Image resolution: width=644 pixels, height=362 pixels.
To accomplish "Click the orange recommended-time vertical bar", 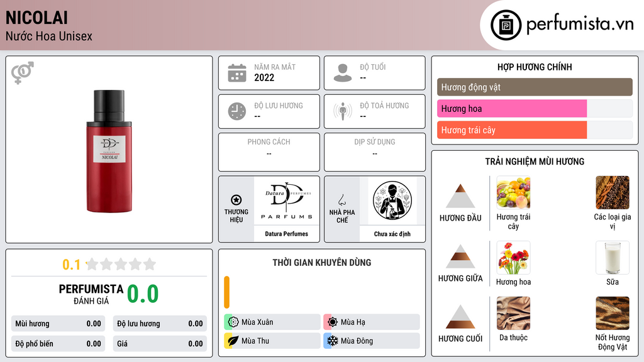I will point(226,292).
